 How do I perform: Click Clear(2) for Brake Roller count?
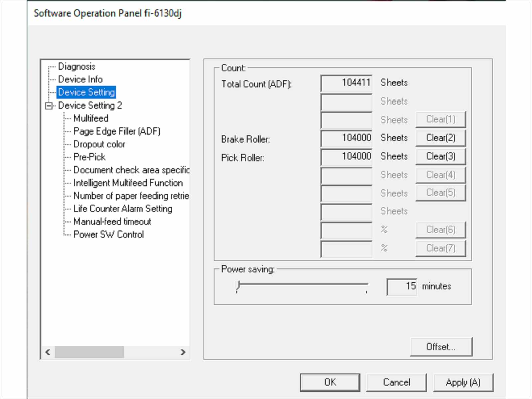coord(441,138)
